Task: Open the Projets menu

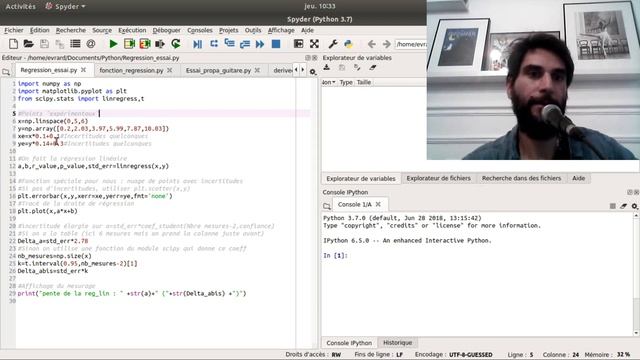Action: 229,30
